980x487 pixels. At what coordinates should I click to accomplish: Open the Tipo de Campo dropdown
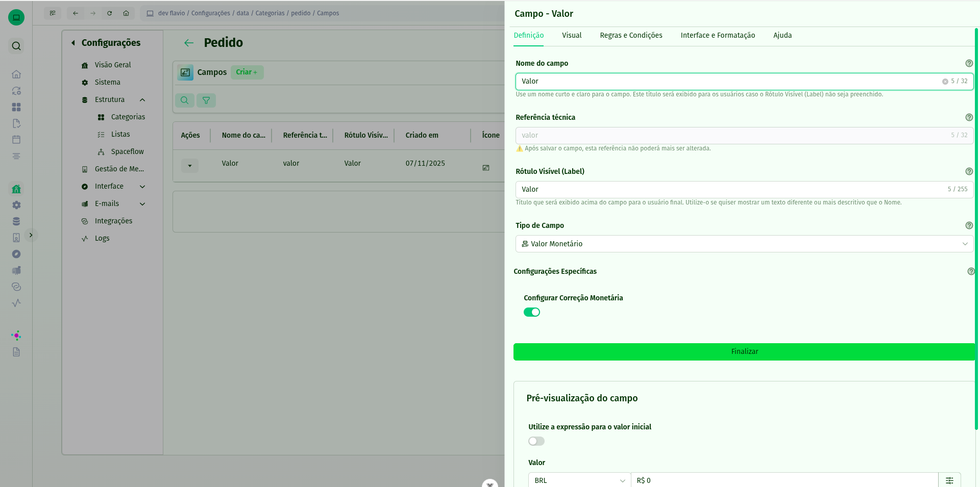pos(744,244)
